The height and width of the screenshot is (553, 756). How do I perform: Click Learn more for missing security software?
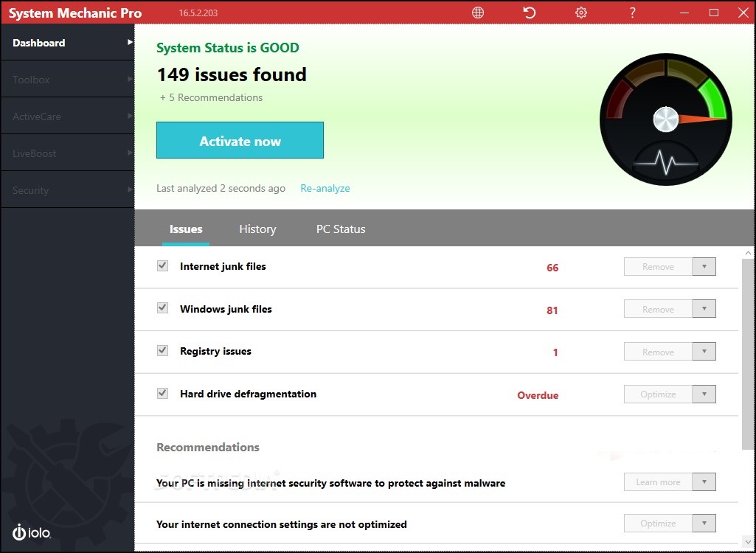point(658,481)
